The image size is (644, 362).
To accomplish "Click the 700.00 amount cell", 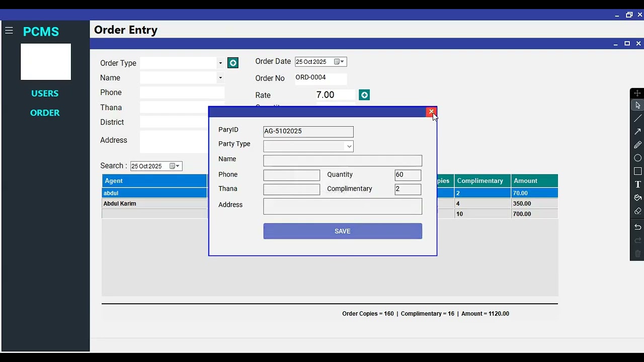I will (x=534, y=214).
